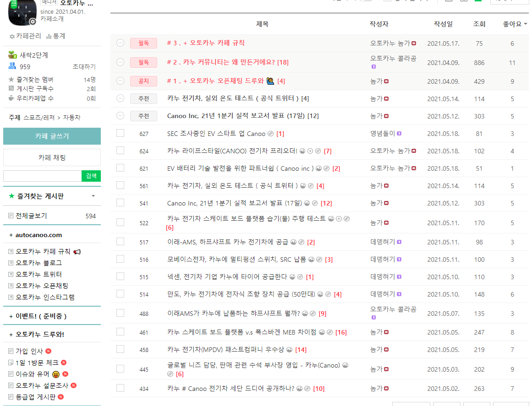
Task: Open 오토카누 블로그 link
Action: coord(38,263)
